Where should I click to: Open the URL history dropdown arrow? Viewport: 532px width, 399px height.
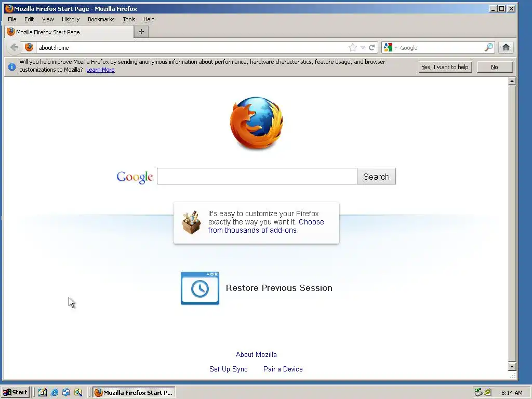point(363,47)
